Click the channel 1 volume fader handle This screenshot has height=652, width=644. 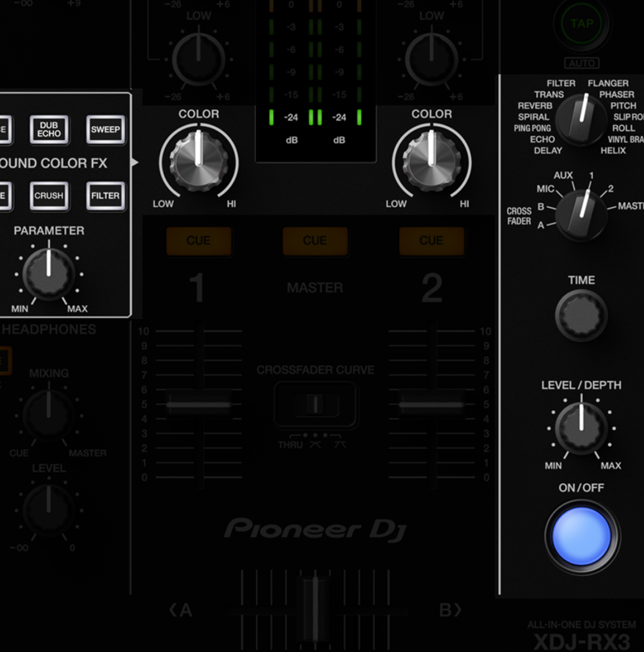pyautogui.click(x=199, y=405)
